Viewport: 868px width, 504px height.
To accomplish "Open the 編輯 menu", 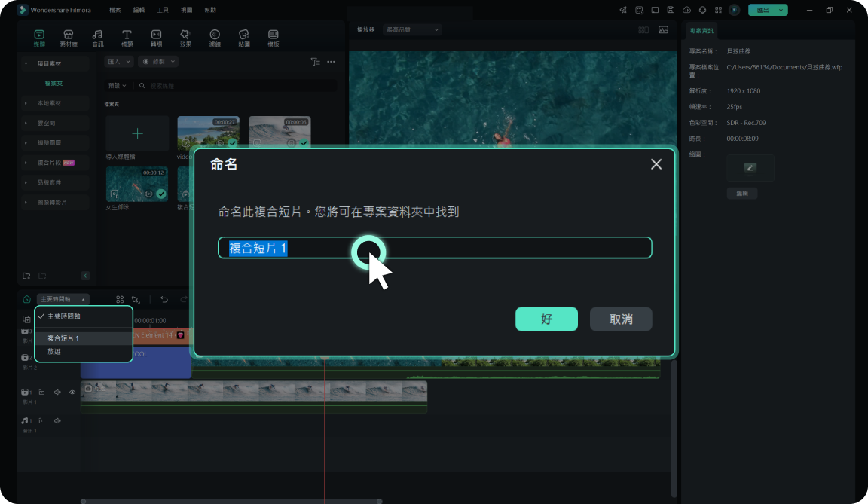I will (139, 10).
